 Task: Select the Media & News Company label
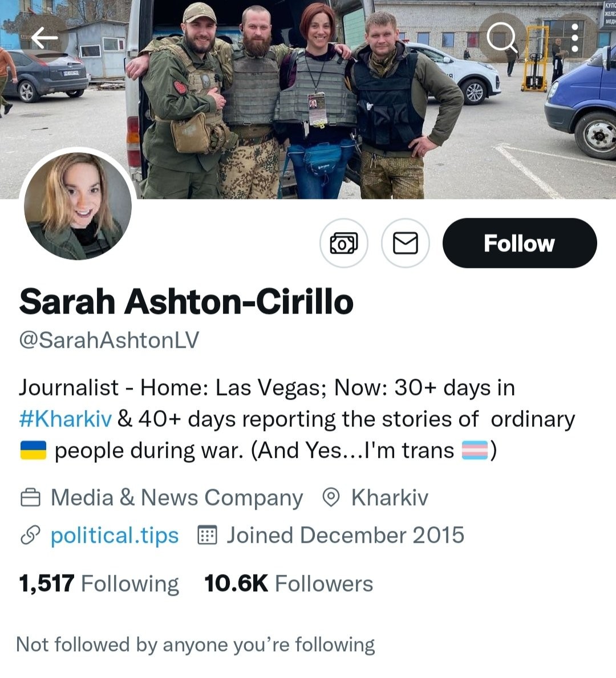[176, 498]
